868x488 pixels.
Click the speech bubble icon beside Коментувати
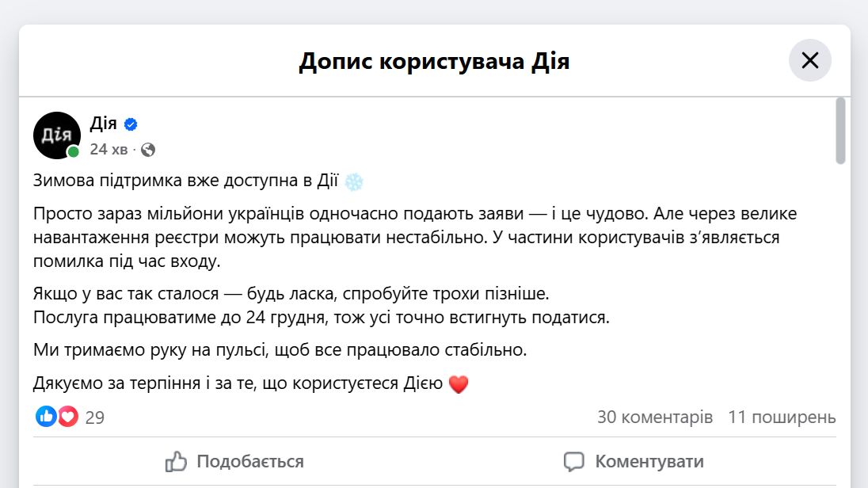[574, 461]
